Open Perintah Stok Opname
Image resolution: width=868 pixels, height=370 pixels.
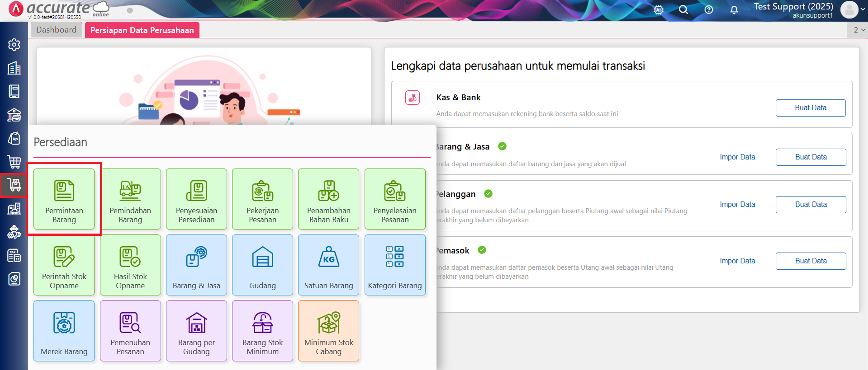tap(64, 265)
